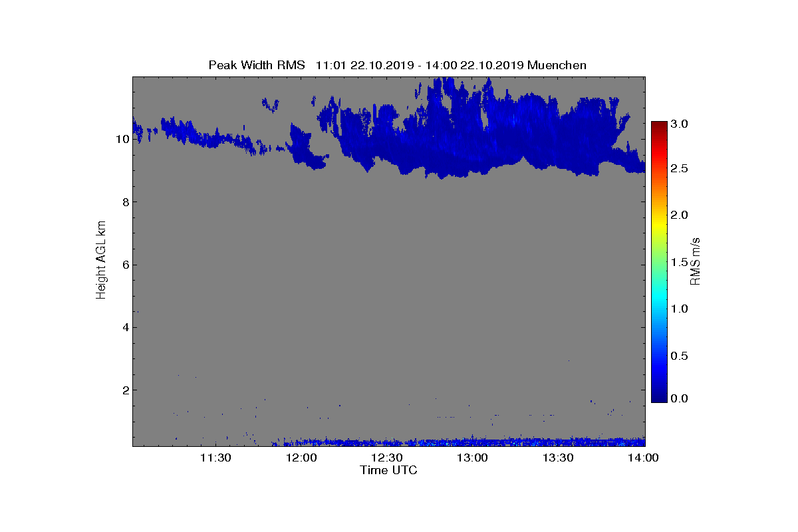Click the dark red top of colorbar

659,126
